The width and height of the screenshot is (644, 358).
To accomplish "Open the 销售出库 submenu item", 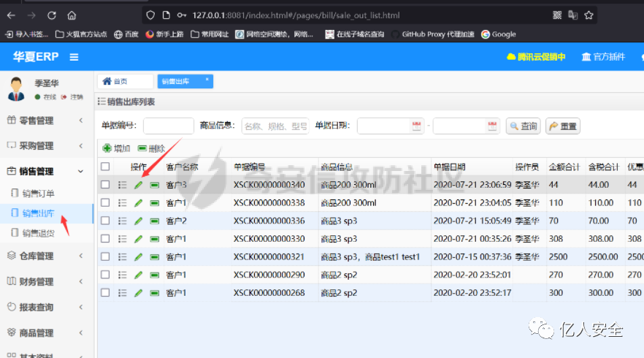I will 46,213.
